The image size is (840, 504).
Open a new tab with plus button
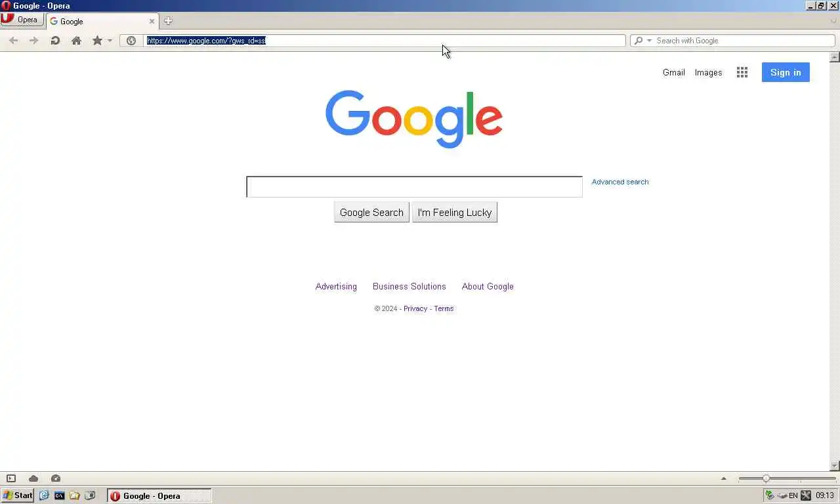[x=168, y=21]
